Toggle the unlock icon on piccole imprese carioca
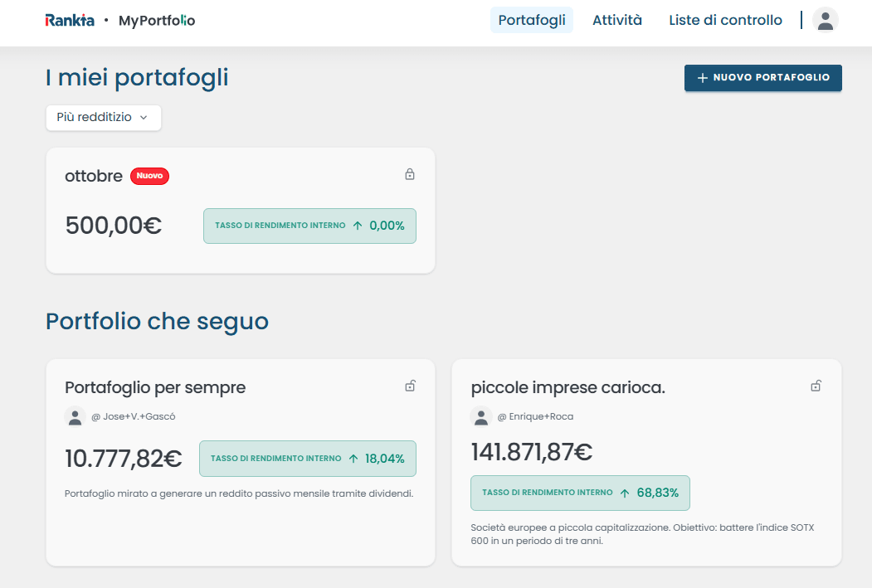The width and height of the screenshot is (872, 588). tap(816, 386)
